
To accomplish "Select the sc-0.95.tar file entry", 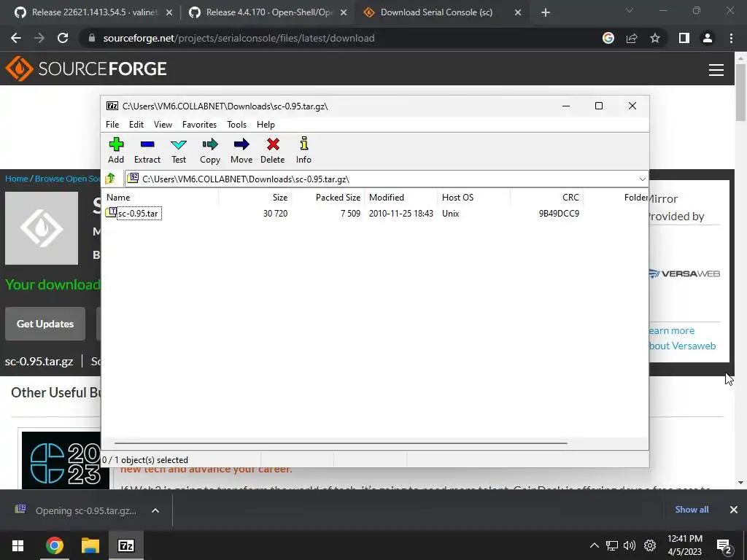I will click(x=137, y=214).
